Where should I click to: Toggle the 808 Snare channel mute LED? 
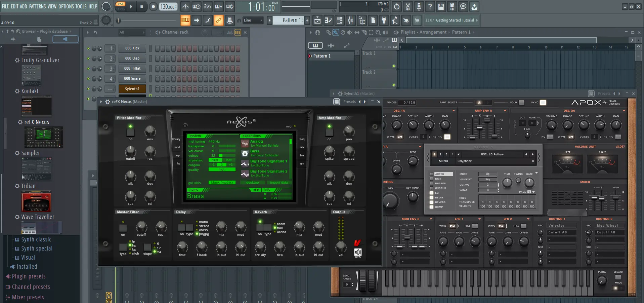point(88,79)
